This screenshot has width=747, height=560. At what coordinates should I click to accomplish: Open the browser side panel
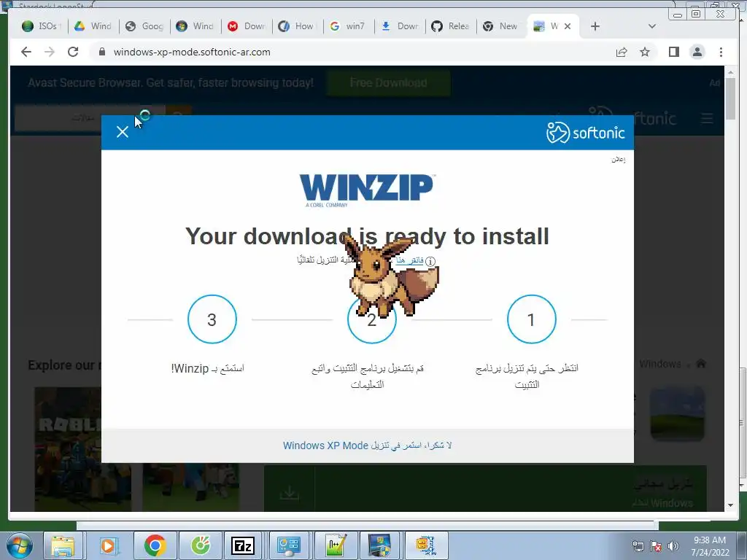(673, 52)
